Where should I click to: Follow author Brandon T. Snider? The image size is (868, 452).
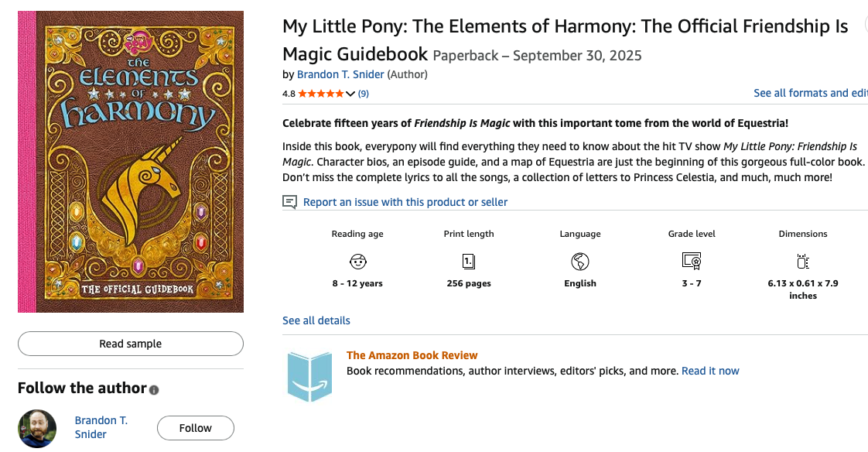(x=195, y=428)
